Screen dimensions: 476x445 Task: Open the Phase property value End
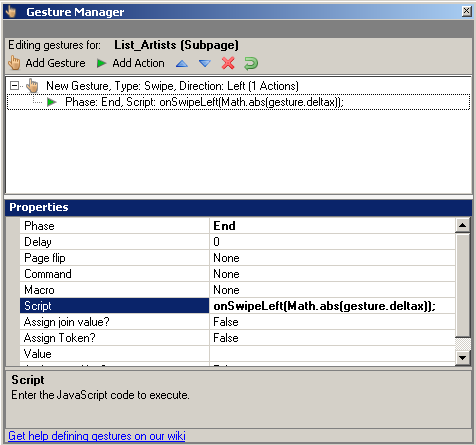point(332,226)
